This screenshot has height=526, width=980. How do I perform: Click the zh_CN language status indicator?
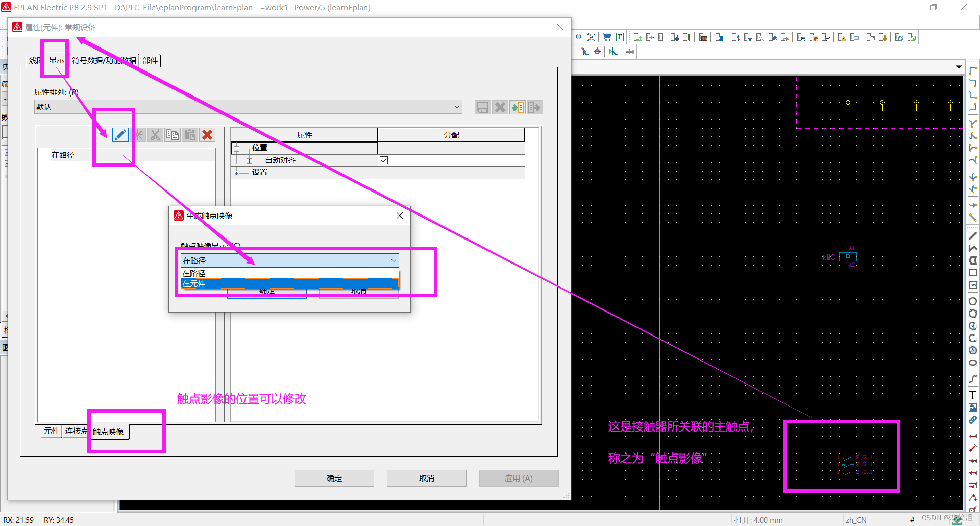[x=856, y=520]
